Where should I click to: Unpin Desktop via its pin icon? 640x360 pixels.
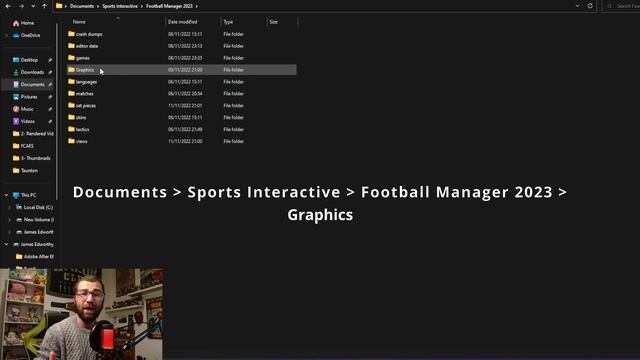pyautogui.click(x=50, y=60)
